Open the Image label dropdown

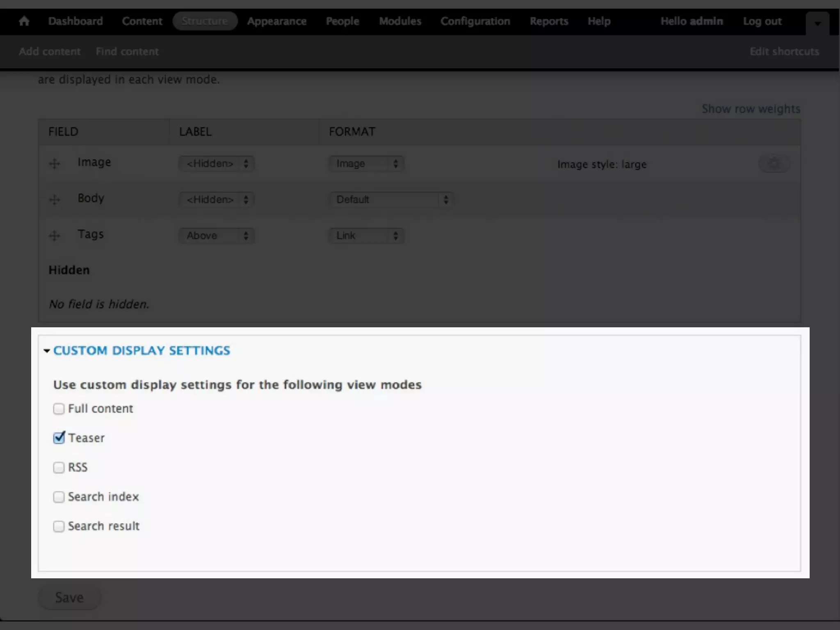[x=217, y=164]
